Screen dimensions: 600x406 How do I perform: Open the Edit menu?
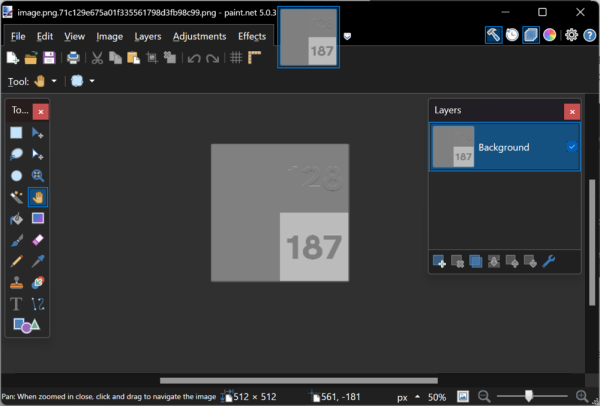[45, 36]
